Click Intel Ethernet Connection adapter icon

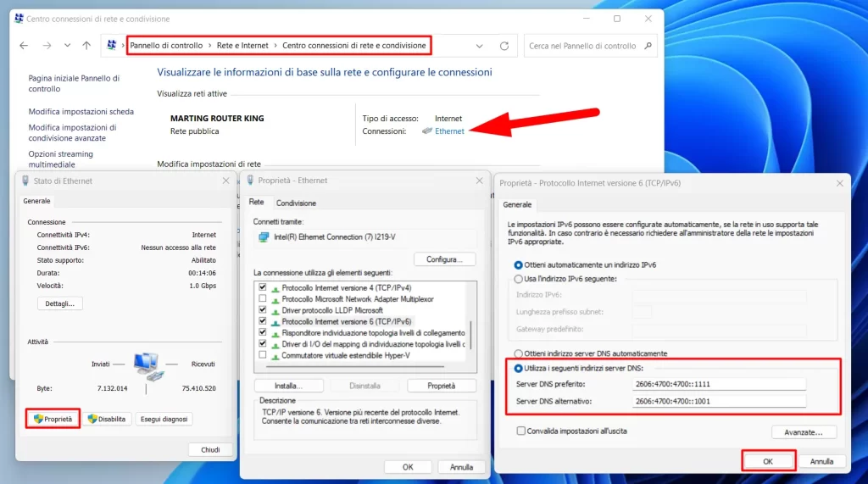click(264, 237)
